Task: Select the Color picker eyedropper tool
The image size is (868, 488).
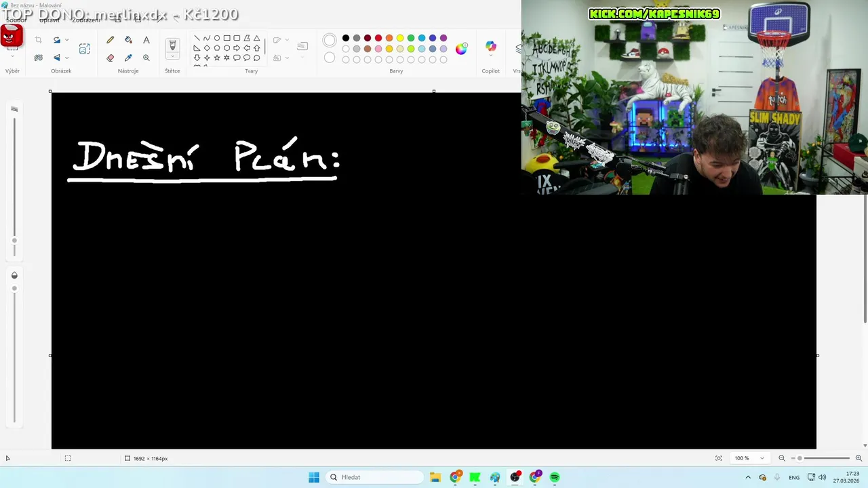Action: coord(128,58)
